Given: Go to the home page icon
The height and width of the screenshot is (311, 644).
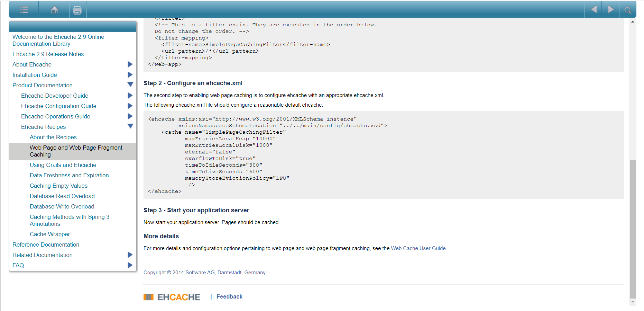Looking at the screenshot, I should pyautogui.click(x=54, y=10).
